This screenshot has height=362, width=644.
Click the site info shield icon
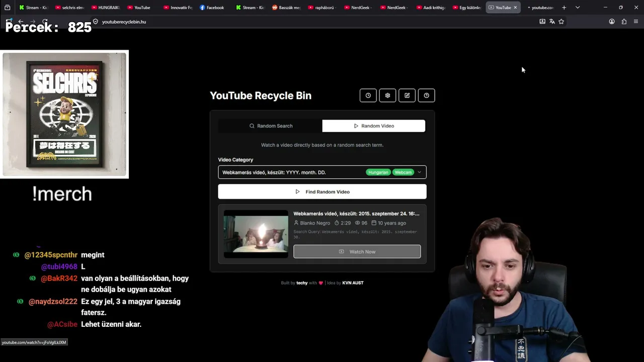96,22
